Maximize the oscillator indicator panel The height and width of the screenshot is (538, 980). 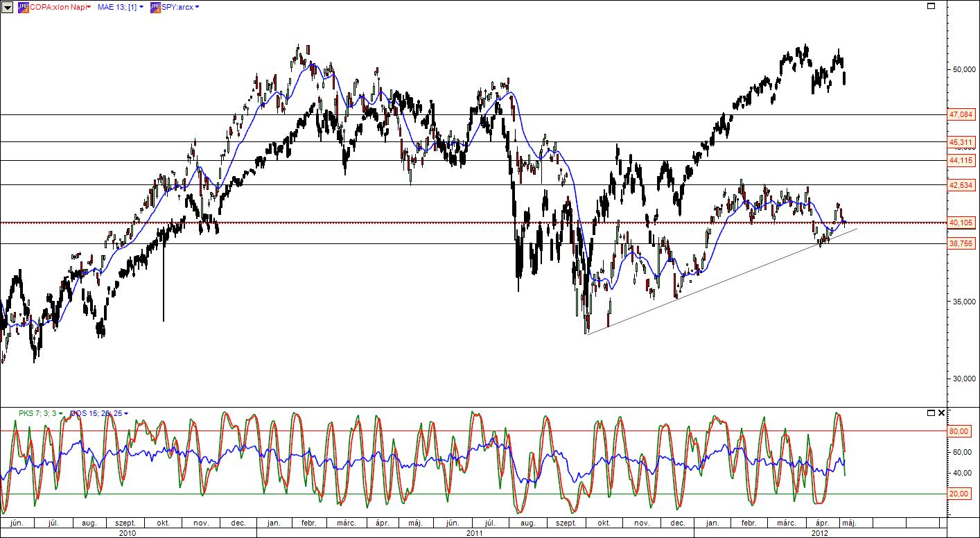(x=931, y=413)
